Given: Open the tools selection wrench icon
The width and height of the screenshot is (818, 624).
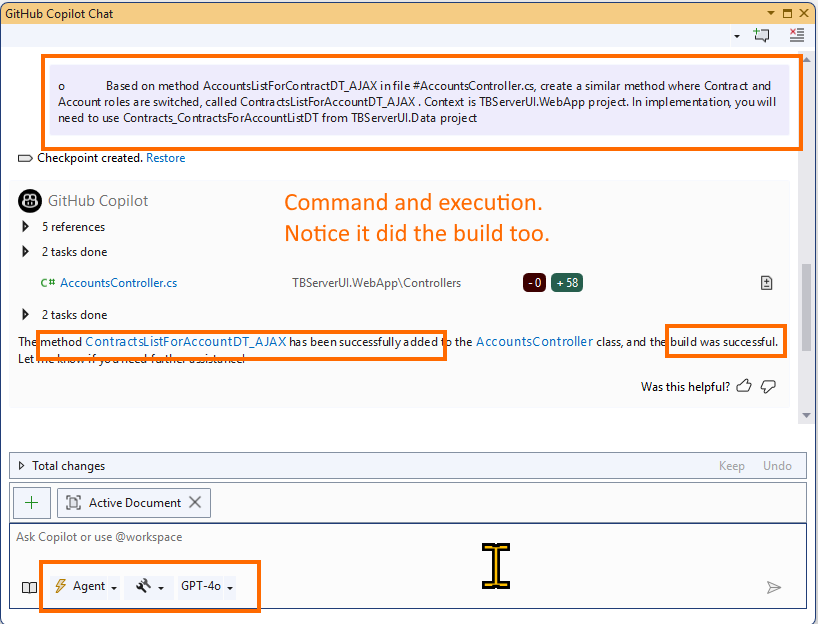Looking at the screenshot, I should click(143, 586).
